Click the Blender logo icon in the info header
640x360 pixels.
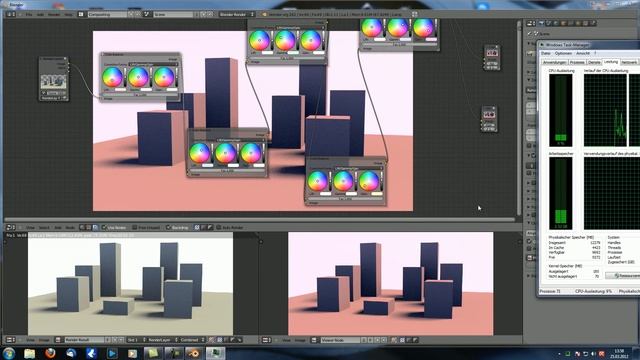pyautogui.click(x=264, y=14)
